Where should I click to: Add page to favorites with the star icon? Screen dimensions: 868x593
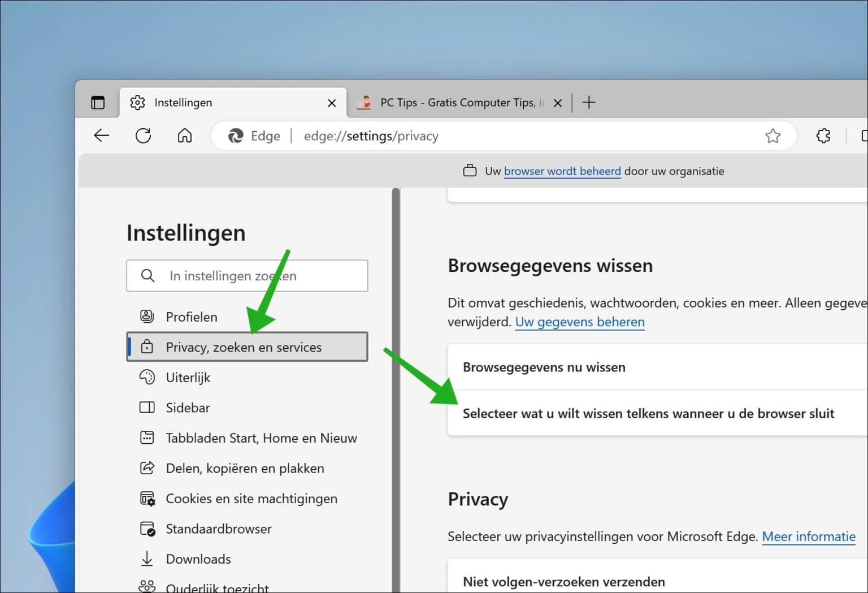click(772, 136)
